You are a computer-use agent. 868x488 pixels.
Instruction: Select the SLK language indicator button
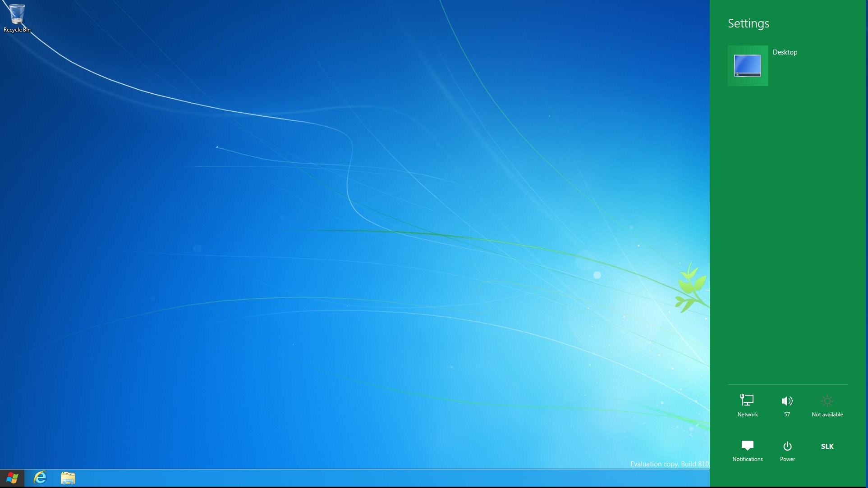[x=827, y=446]
